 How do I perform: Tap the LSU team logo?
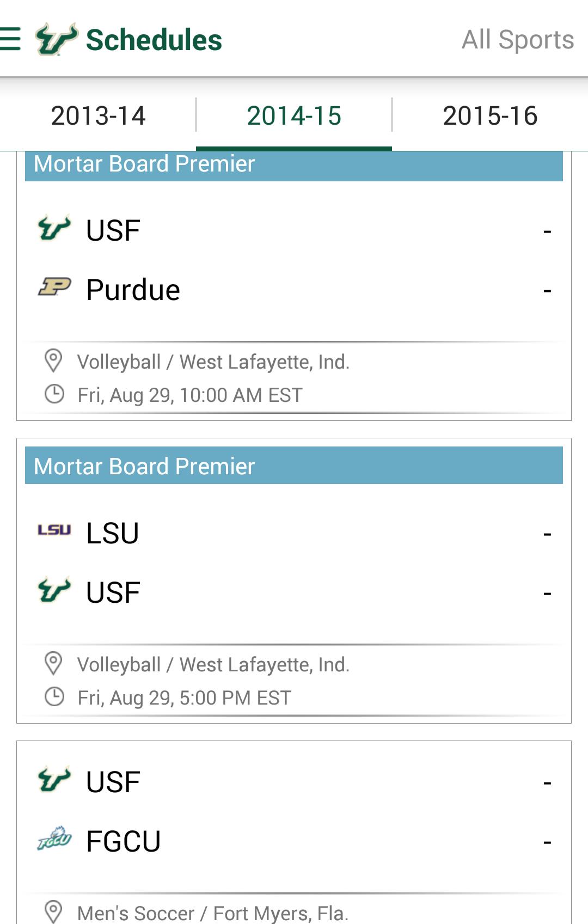click(x=54, y=530)
